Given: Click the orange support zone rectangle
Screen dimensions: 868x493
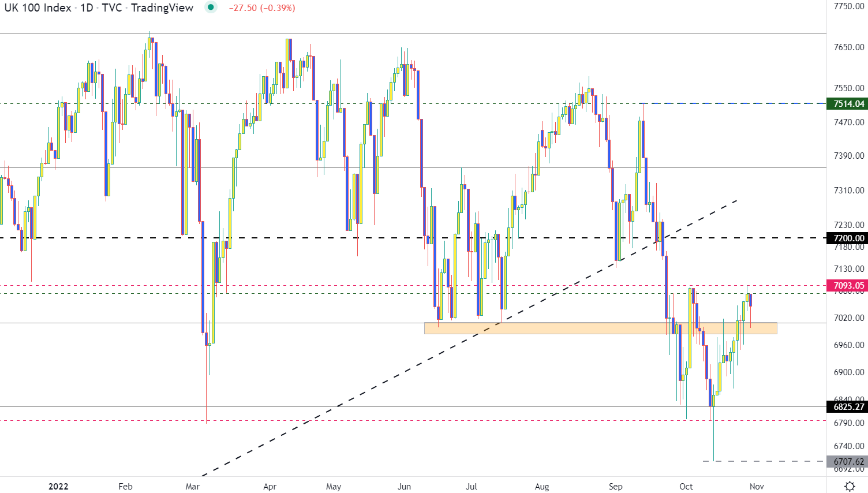Looking at the screenshot, I should click(x=601, y=328).
